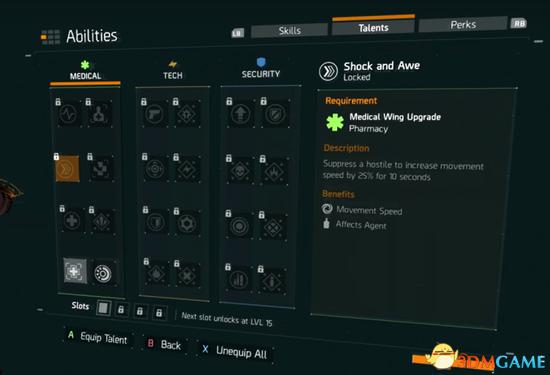The height and width of the screenshot is (375, 550).
Task: Click the second locked talent slot
Action: pos(140,311)
